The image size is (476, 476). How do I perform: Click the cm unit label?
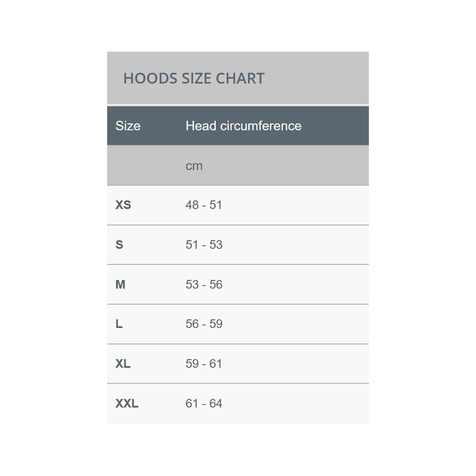tap(194, 166)
